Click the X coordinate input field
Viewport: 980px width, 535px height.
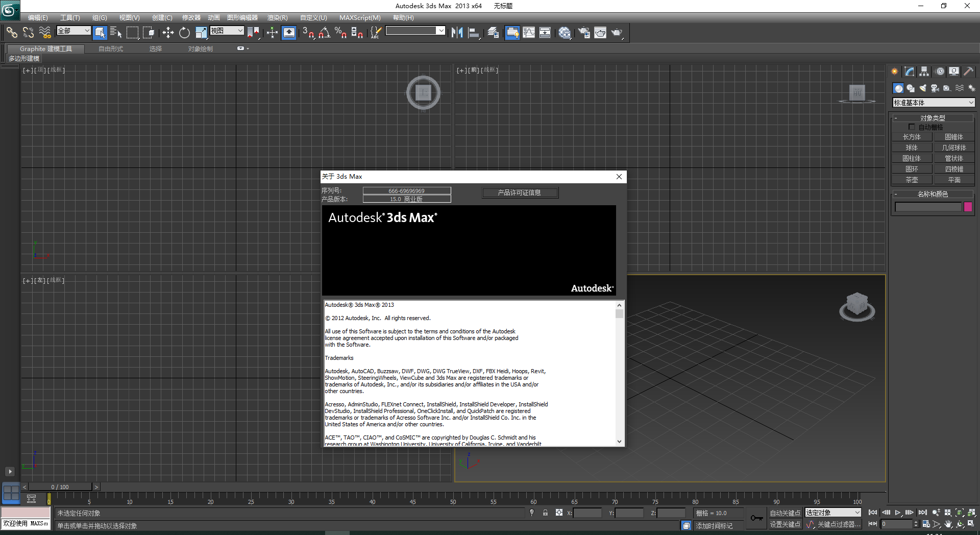(x=587, y=513)
